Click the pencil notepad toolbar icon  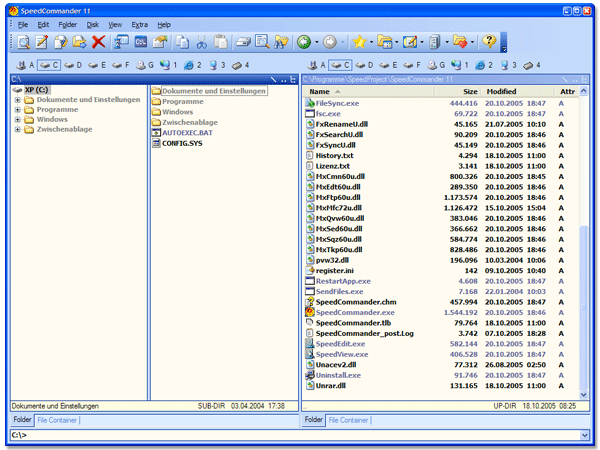coord(410,42)
